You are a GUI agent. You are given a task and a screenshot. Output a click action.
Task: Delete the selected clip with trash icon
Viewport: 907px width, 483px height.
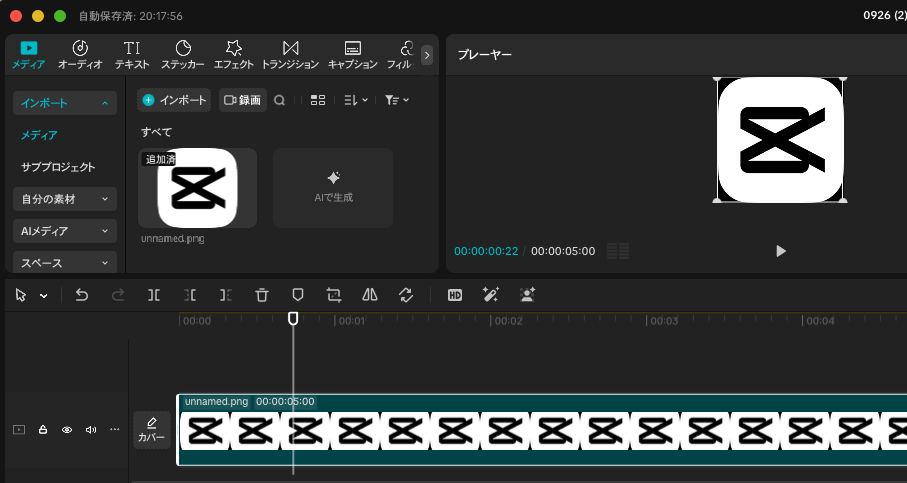(x=262, y=296)
